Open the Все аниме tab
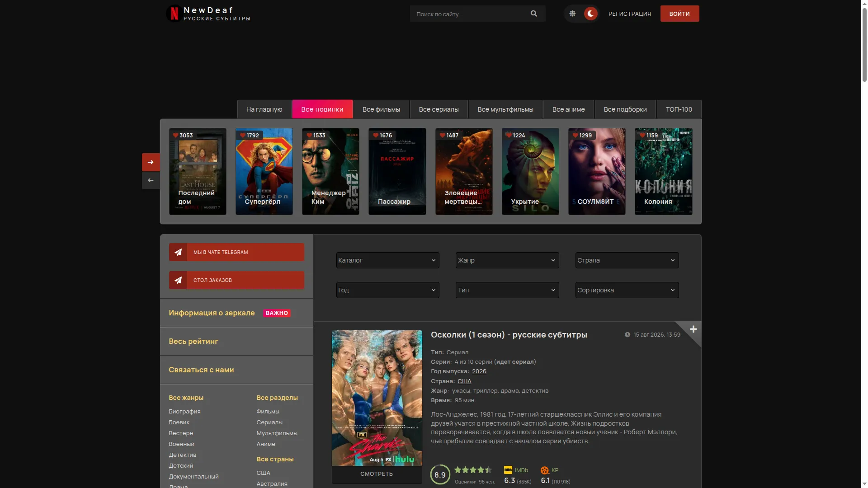The width and height of the screenshot is (868, 488). pos(569,109)
